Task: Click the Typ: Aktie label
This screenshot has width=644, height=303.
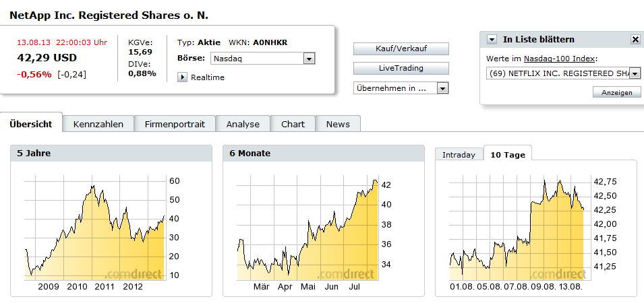Action: pyautogui.click(x=199, y=42)
